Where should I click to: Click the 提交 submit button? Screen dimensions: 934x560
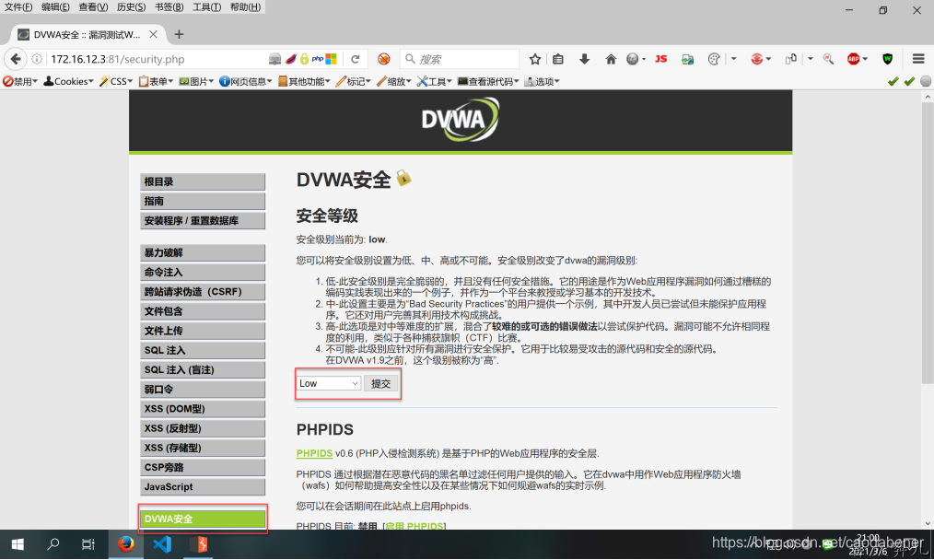point(380,383)
